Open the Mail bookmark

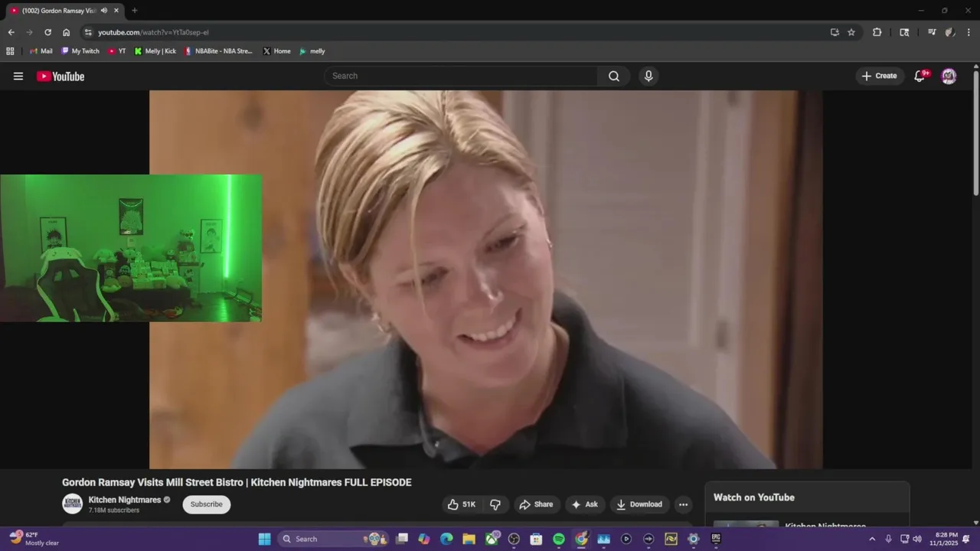pyautogui.click(x=41, y=51)
